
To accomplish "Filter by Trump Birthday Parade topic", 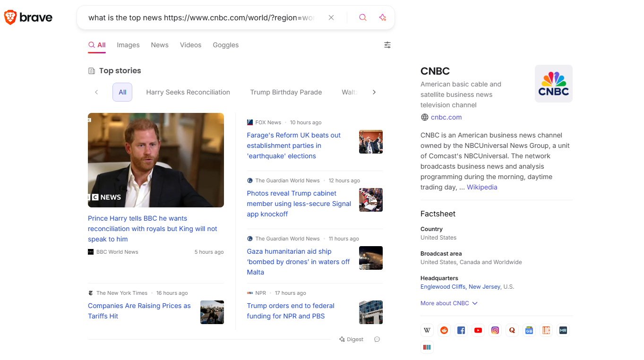I will point(286,92).
